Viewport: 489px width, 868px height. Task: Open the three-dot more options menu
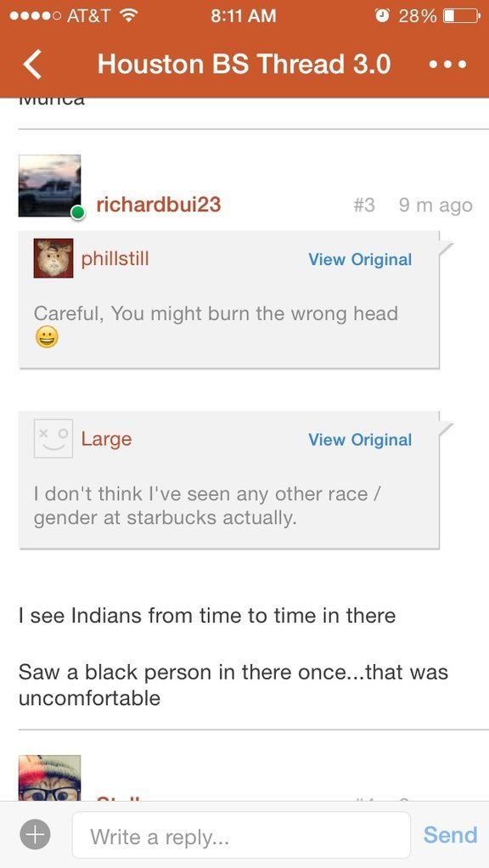448,65
